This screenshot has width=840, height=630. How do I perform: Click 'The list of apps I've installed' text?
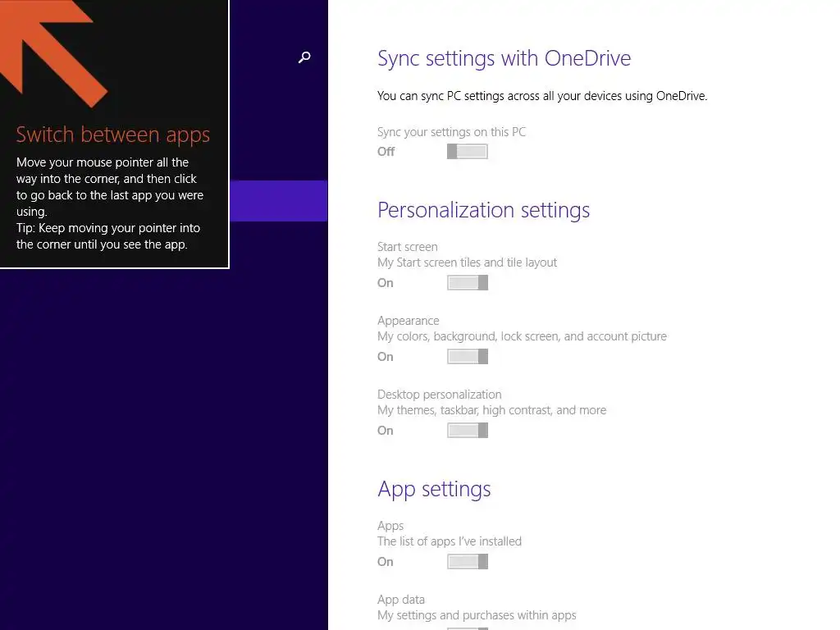(x=449, y=541)
